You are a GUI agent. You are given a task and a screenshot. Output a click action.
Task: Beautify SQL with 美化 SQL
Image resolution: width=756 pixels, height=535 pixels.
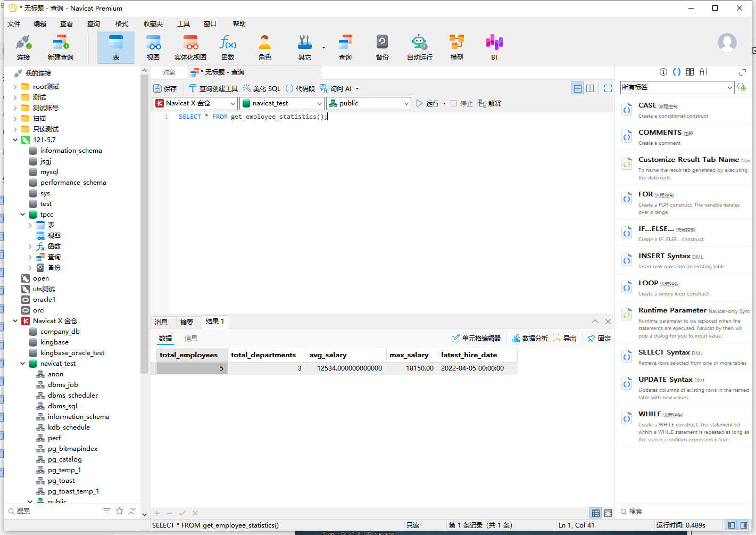click(262, 88)
